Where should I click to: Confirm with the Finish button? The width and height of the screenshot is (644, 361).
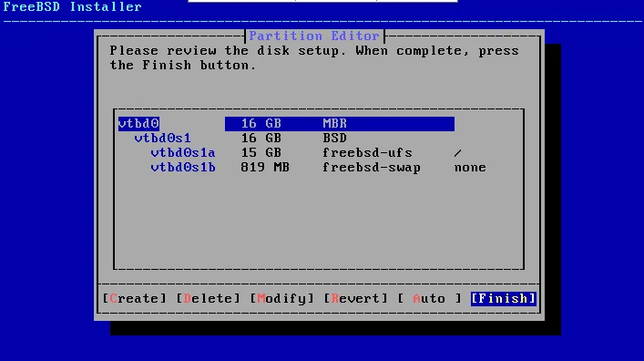pyautogui.click(x=504, y=298)
